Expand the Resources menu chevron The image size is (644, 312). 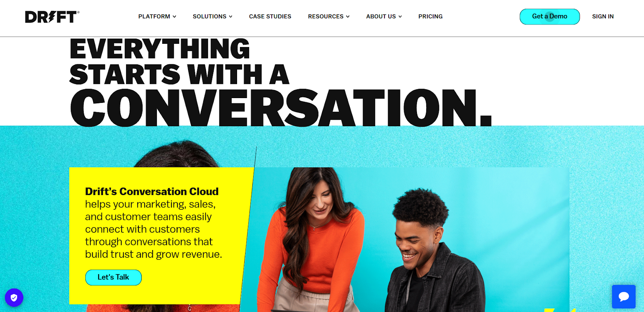(x=348, y=16)
